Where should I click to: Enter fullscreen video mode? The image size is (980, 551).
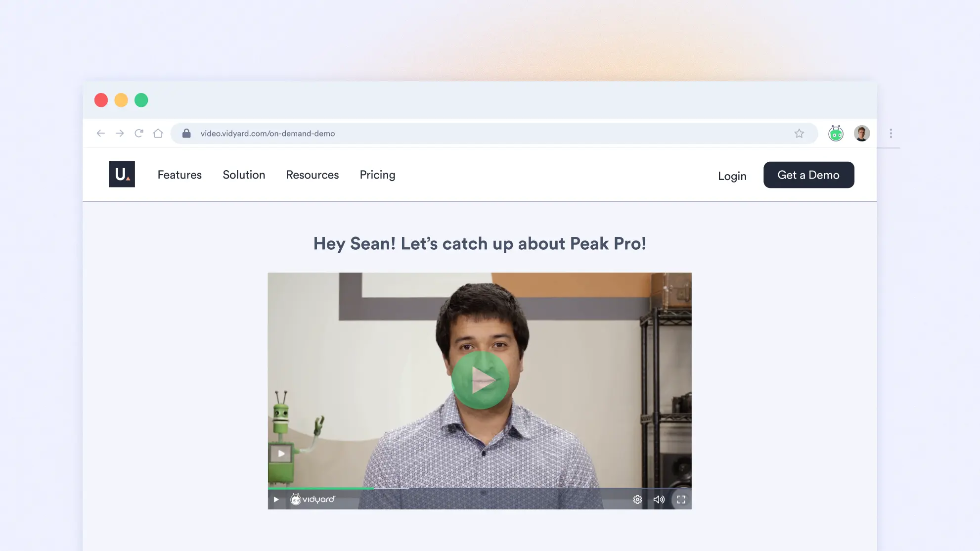tap(681, 500)
